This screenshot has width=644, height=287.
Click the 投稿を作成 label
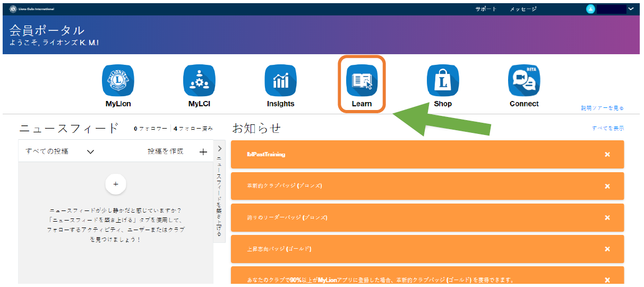pyautogui.click(x=165, y=151)
